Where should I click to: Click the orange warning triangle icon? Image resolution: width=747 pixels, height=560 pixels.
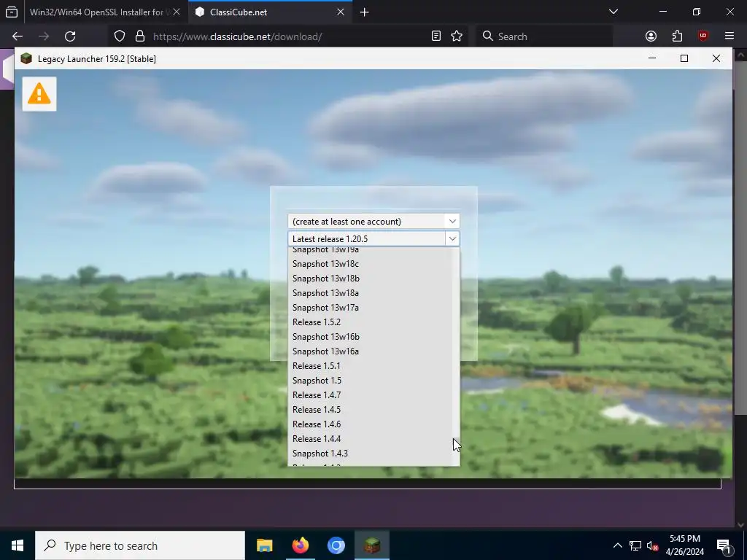pos(39,94)
